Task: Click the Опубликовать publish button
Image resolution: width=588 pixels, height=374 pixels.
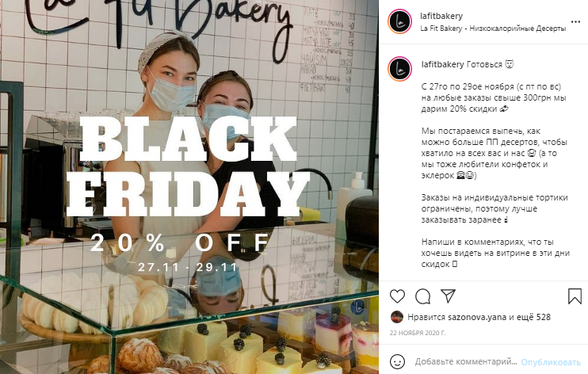Action: (x=551, y=362)
